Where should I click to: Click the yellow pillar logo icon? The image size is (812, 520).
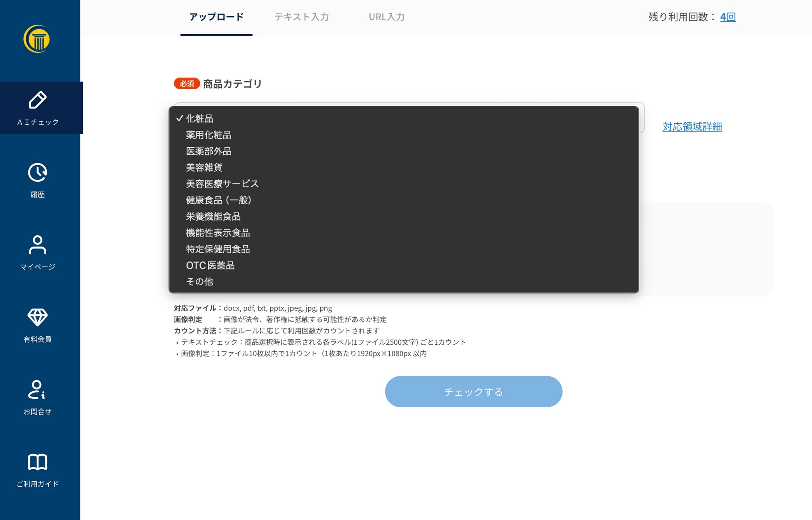37,39
